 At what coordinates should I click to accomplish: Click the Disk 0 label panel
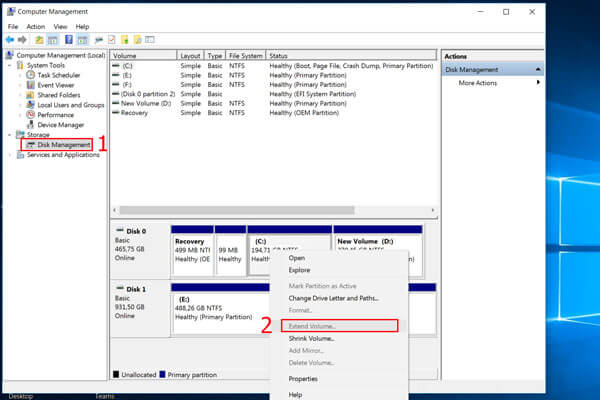click(x=140, y=249)
